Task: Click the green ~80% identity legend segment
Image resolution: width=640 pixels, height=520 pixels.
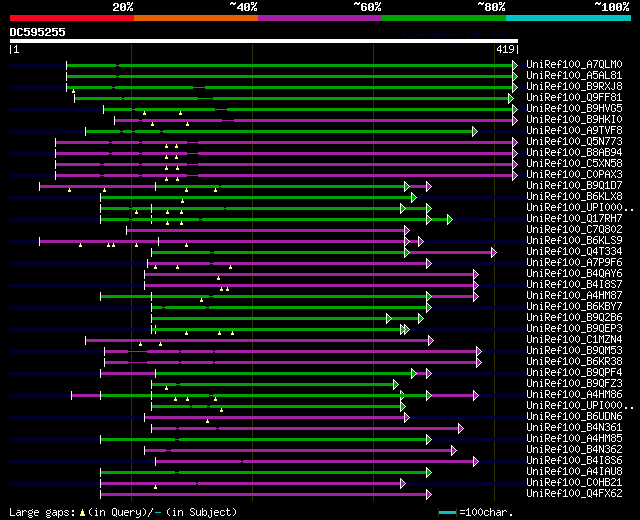Action: tap(444, 18)
